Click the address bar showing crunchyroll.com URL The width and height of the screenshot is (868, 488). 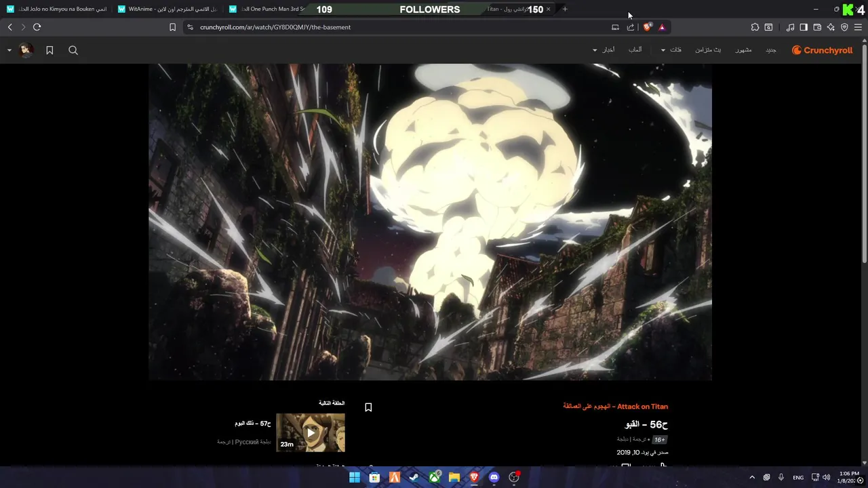[x=400, y=27]
